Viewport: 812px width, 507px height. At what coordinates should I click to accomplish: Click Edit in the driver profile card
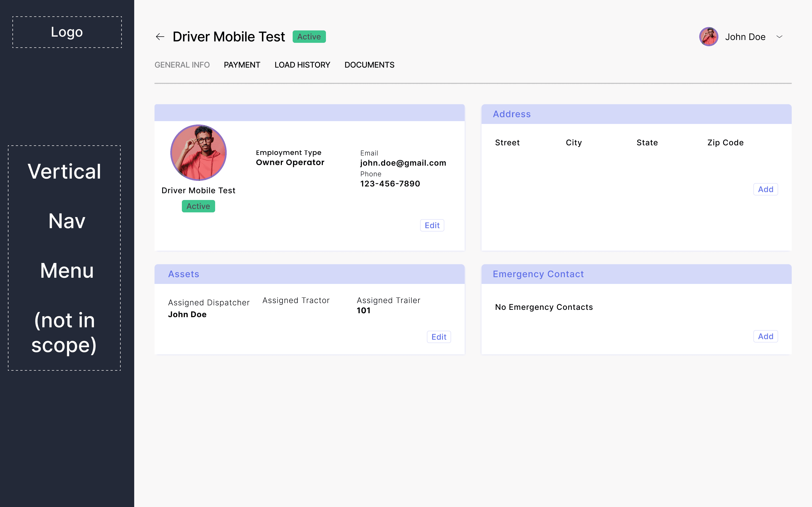pyautogui.click(x=432, y=225)
